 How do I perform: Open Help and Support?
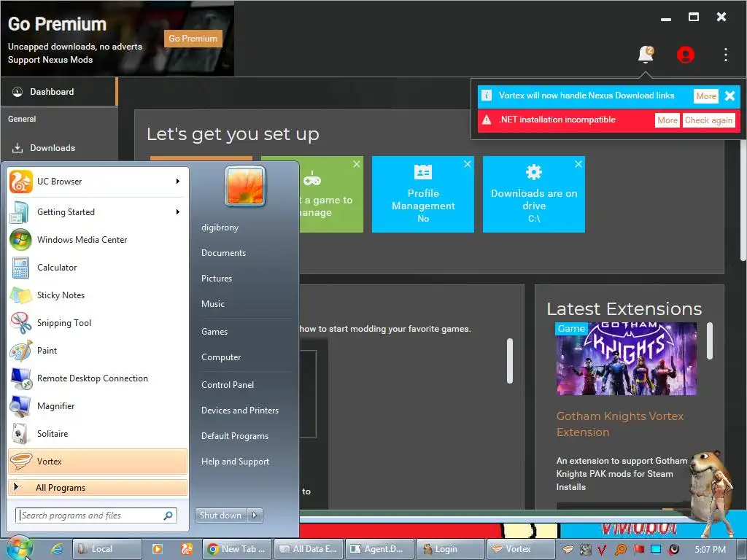[x=235, y=462]
